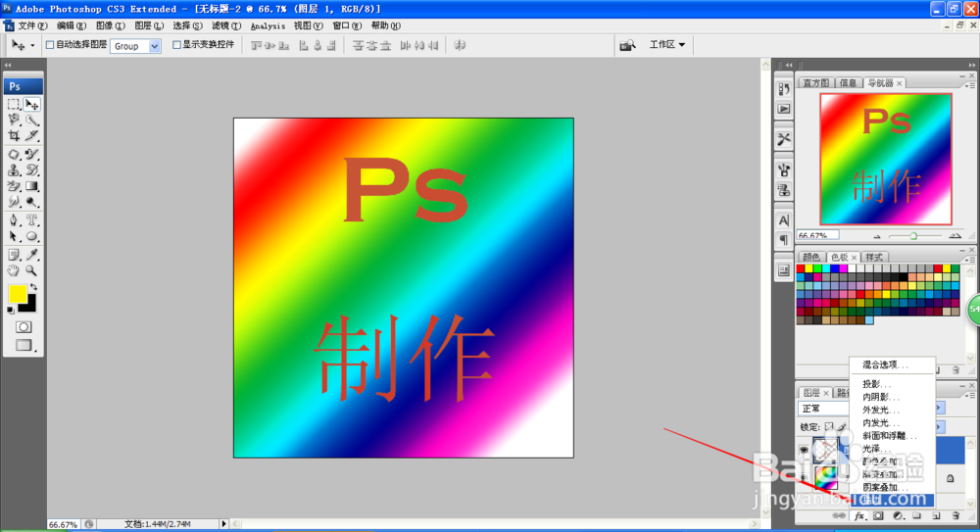Viewport: 980px width, 532px height.
Task: Click the fx layer style button
Action: (x=859, y=516)
